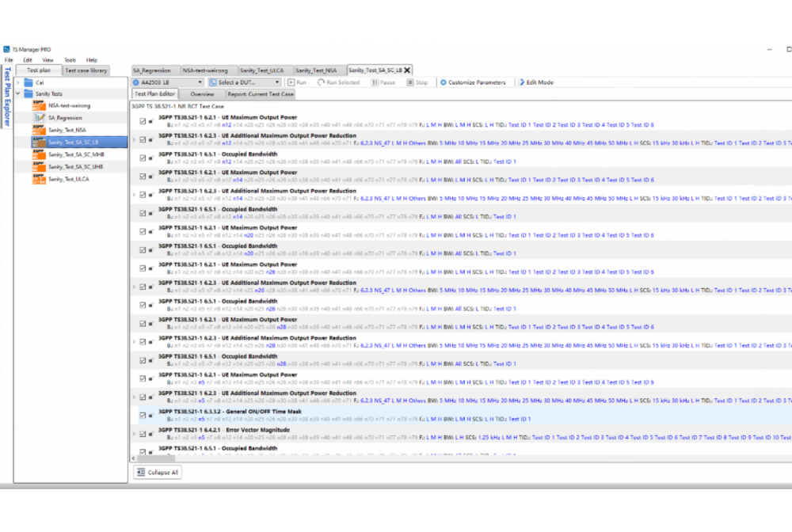Toggle checkbox for Error Vector Magnitude test
This screenshot has width=792, height=532.
143,434
